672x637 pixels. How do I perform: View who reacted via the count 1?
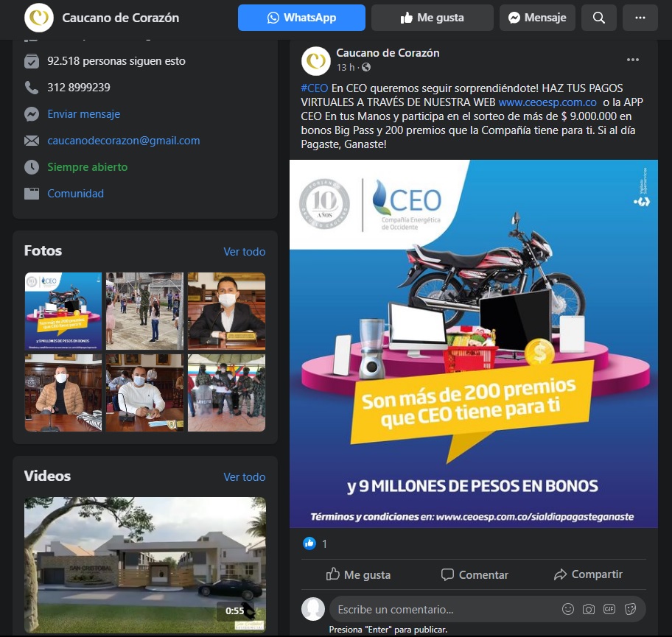pos(324,544)
